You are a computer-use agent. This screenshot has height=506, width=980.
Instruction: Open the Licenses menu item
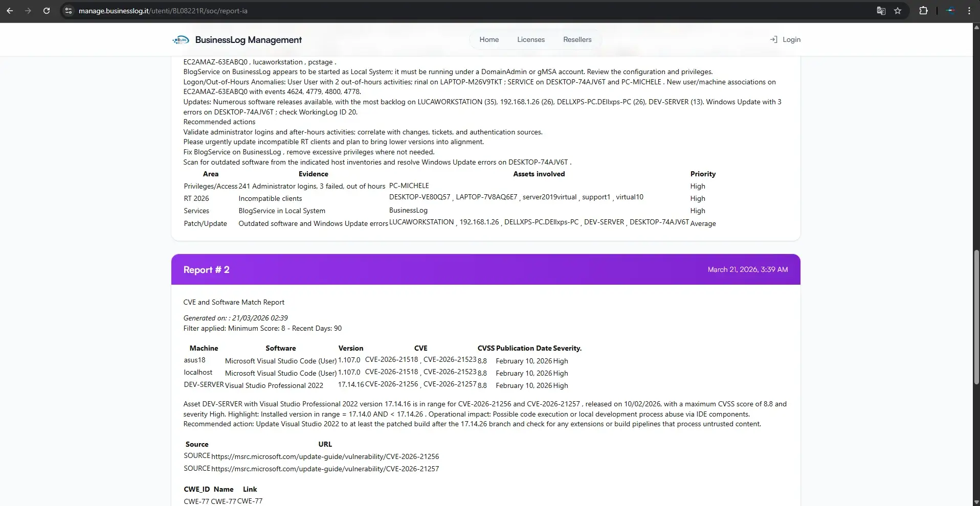pos(531,39)
